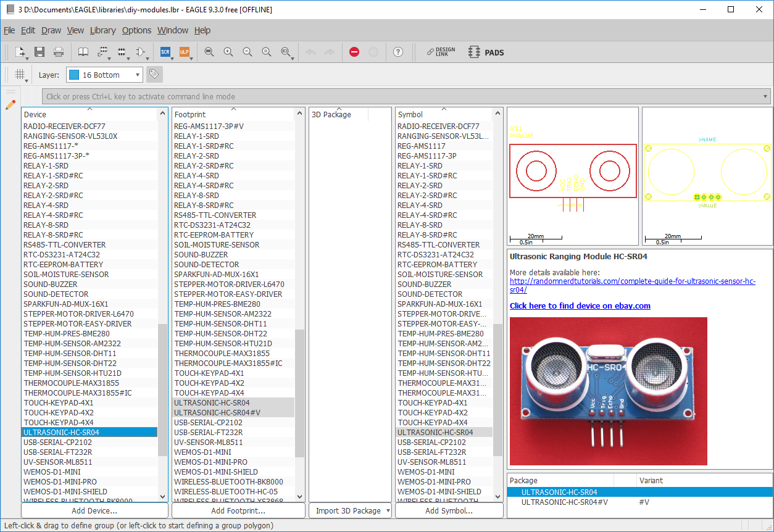This screenshot has height=532, width=774.
Task: Open the library table of contents icon
Action: click(83, 52)
